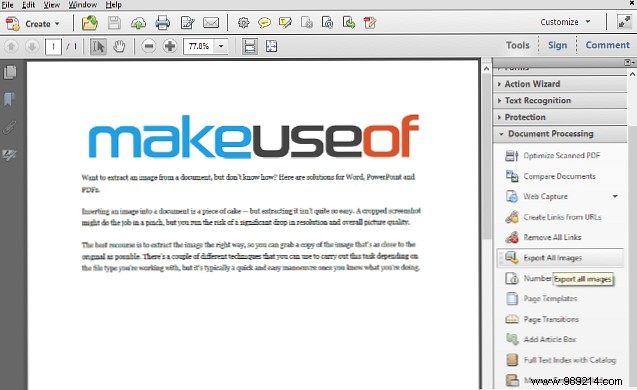Click the delete page icon

(307, 23)
